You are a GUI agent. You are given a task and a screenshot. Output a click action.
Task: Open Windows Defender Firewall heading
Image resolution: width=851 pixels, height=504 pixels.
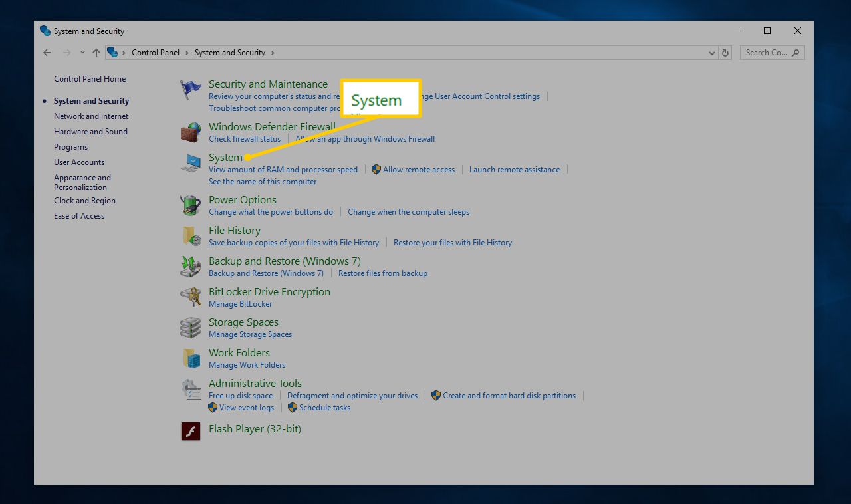click(272, 127)
